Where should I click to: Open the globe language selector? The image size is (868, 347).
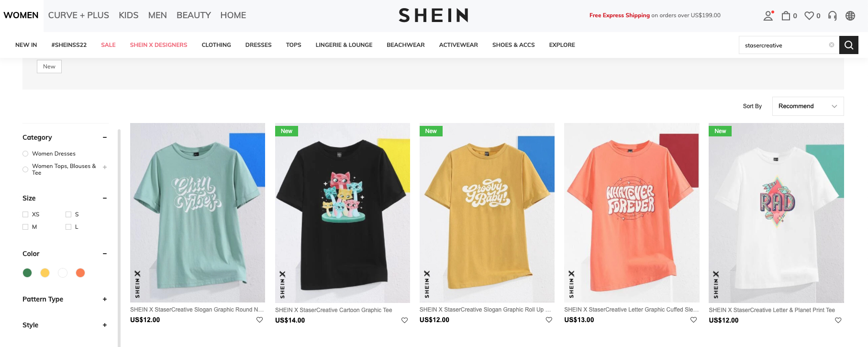click(850, 16)
